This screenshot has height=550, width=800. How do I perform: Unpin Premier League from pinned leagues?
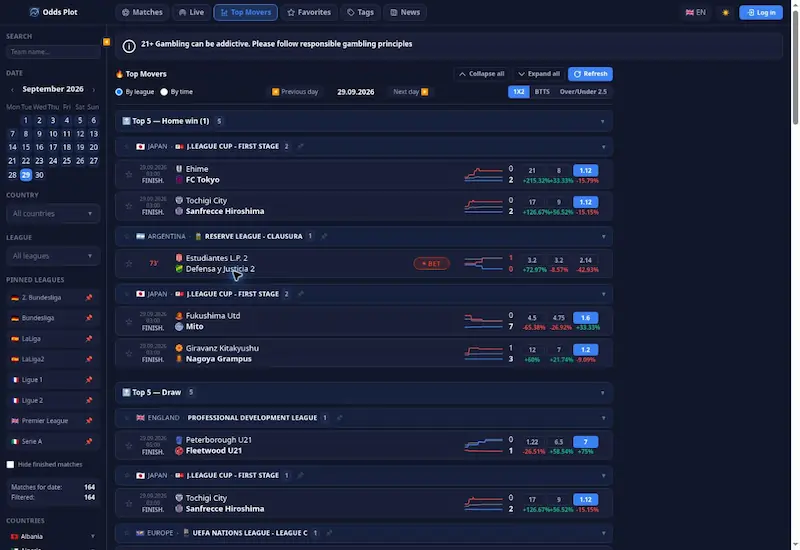(x=89, y=421)
